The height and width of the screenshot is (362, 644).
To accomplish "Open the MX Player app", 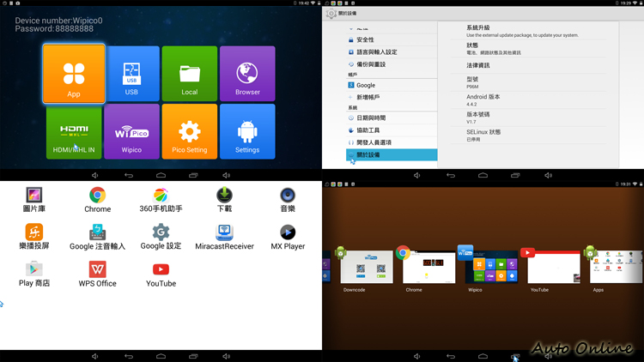I will tap(288, 237).
